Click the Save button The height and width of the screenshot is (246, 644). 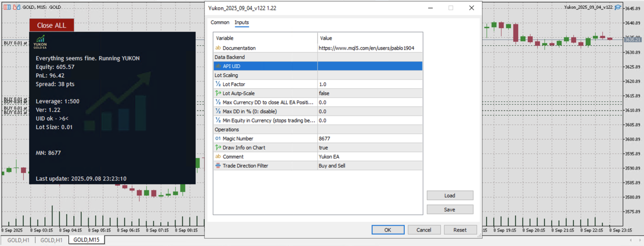pos(450,209)
